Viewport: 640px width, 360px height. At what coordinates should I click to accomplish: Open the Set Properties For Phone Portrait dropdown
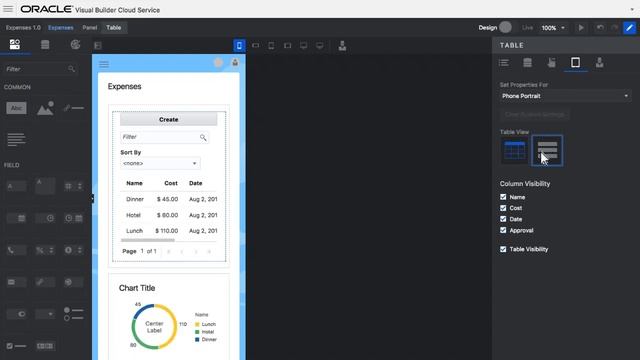tap(565, 96)
